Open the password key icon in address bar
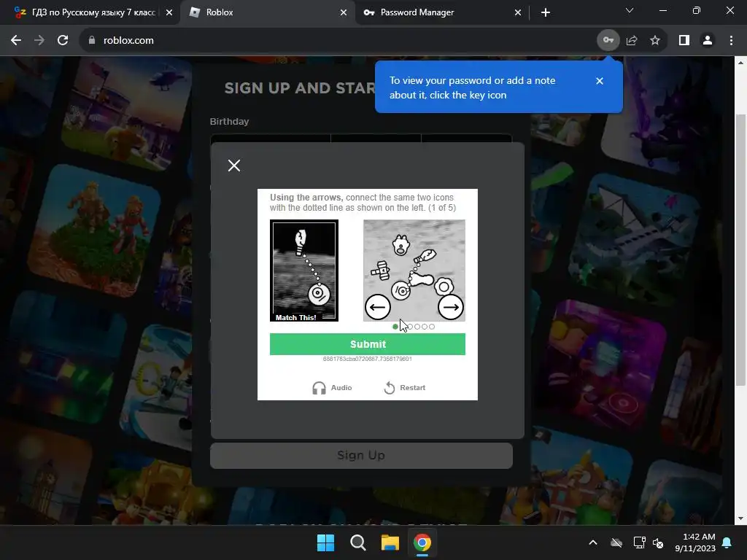Image resolution: width=747 pixels, height=560 pixels. [608, 40]
